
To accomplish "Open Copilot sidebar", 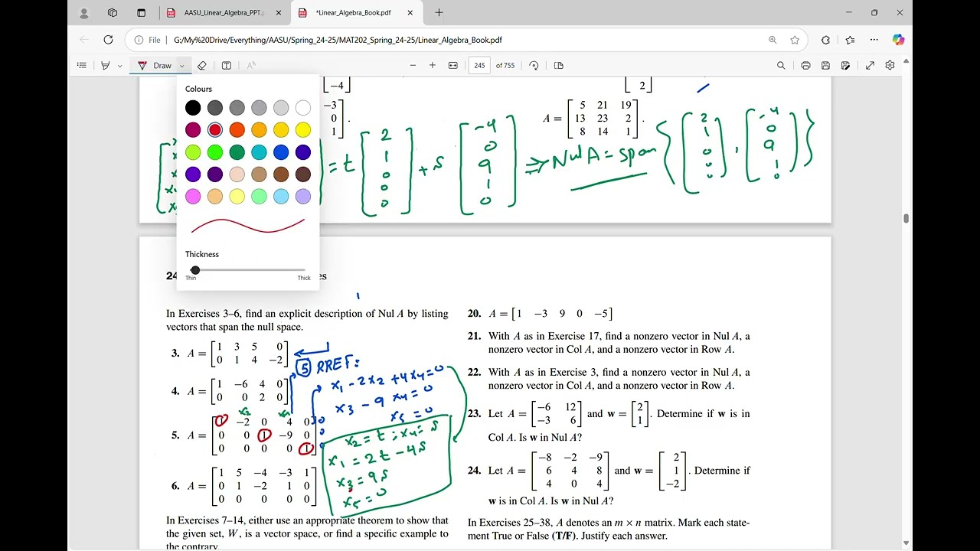I will (898, 40).
